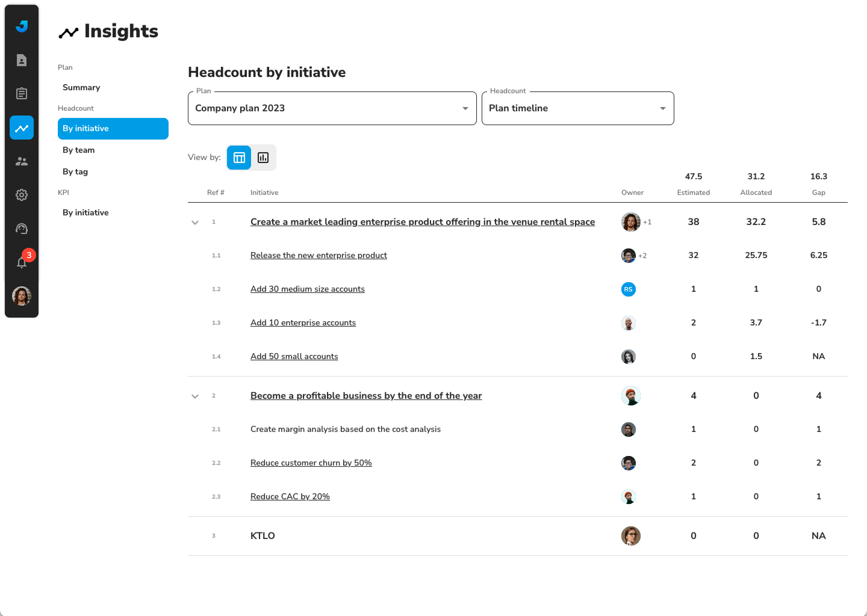
Task: Click the Jira Align logo icon
Action: tap(22, 26)
